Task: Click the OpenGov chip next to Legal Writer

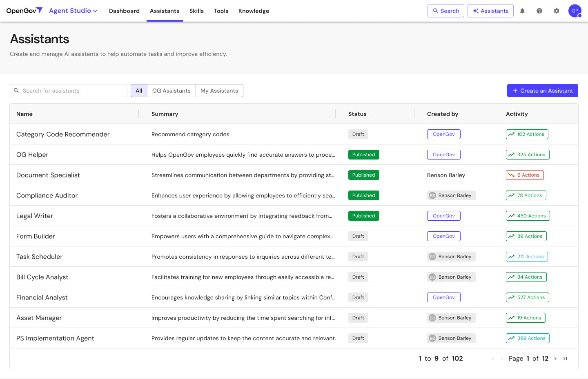Action: point(444,215)
